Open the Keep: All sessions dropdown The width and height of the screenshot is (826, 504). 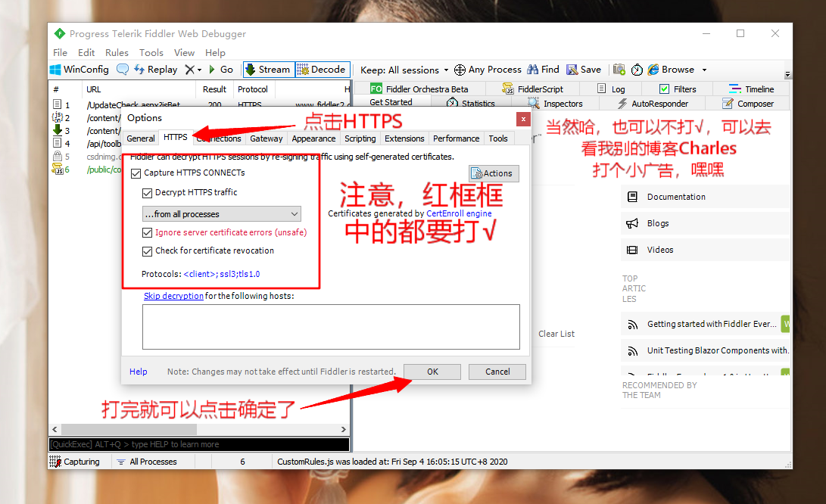[x=404, y=70]
